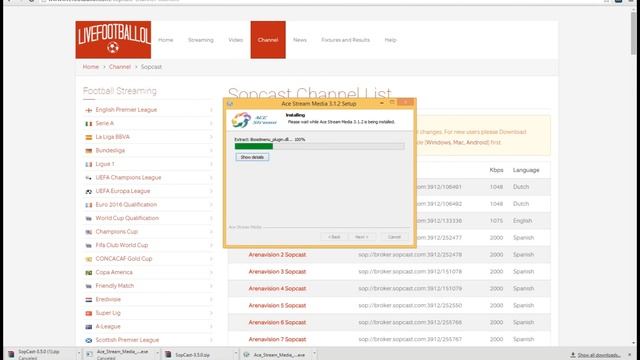Open Arenavision 4 Sopcast channel
640x360 pixels.
(x=277, y=289)
